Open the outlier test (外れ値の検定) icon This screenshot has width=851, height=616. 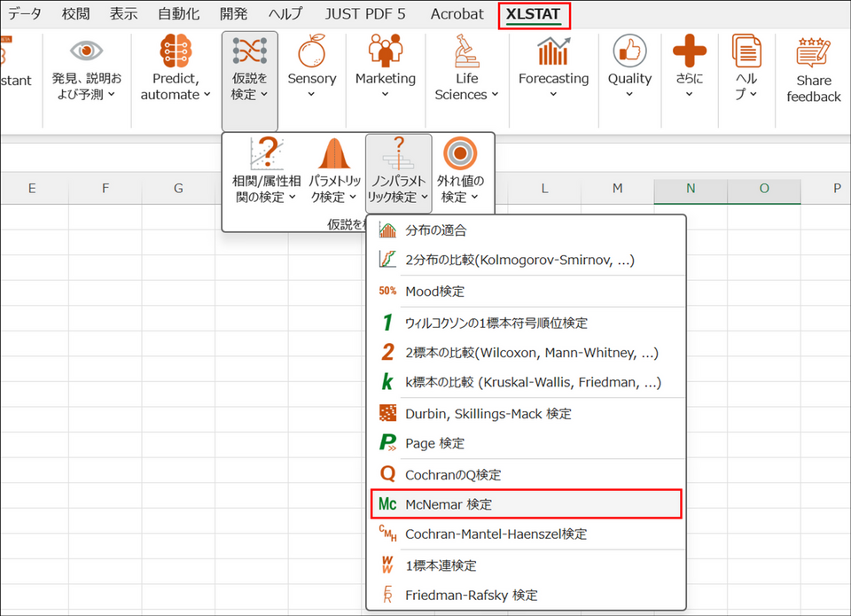click(x=459, y=156)
